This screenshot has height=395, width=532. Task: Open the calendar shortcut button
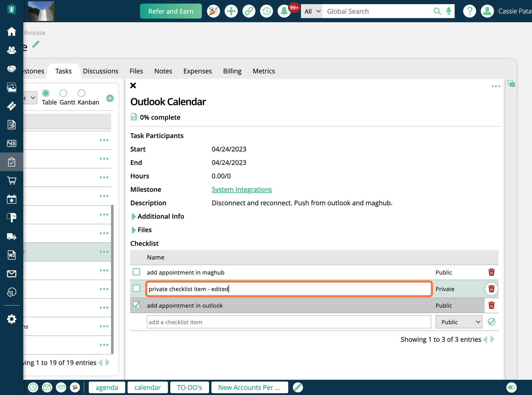coord(147,387)
